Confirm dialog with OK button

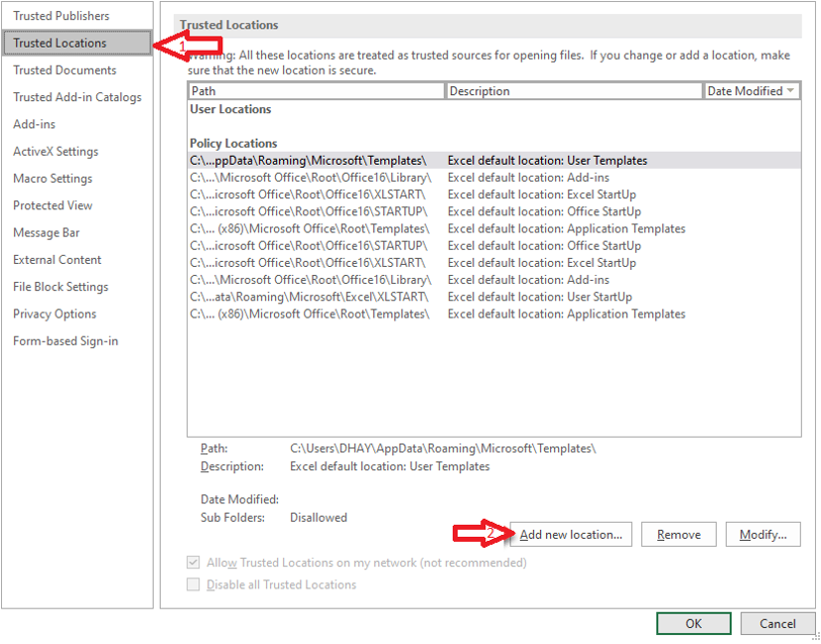(693, 623)
